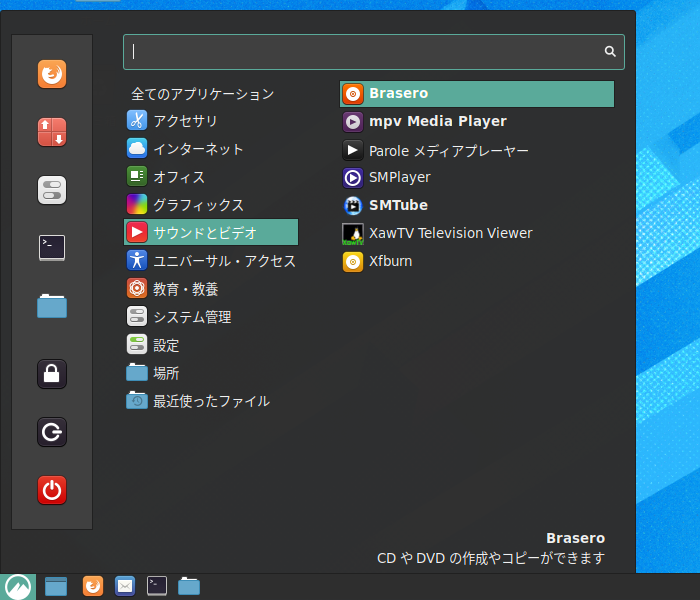The width and height of the screenshot is (700, 600).
Task: Open the 設定 category
Action: click(211, 345)
